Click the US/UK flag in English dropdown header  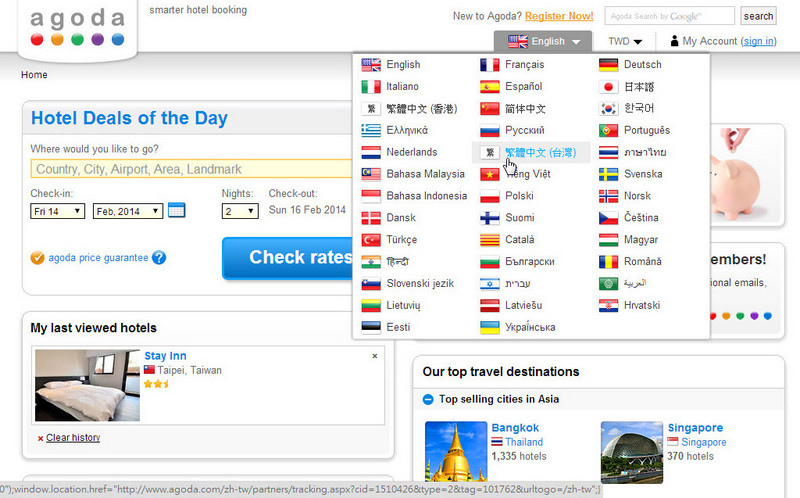click(x=518, y=41)
